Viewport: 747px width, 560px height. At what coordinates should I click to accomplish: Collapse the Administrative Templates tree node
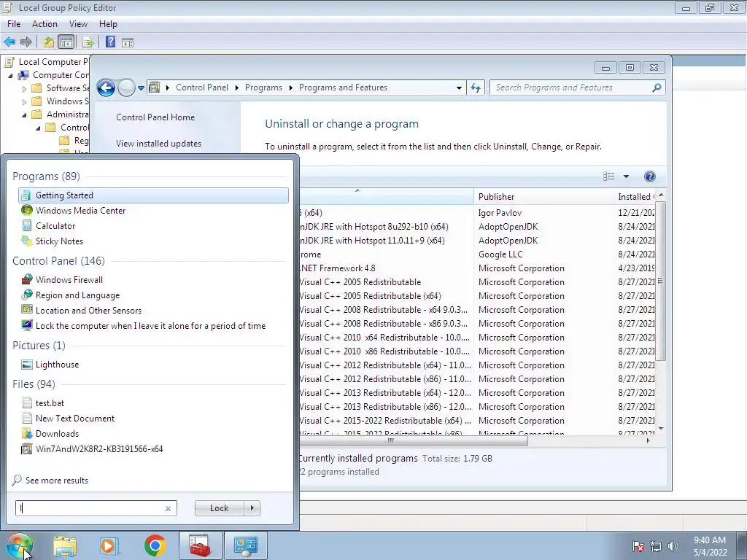pyautogui.click(x=24, y=114)
